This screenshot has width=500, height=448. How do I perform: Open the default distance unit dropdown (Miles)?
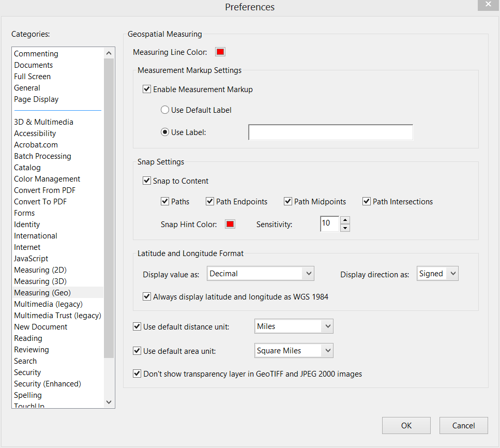tap(294, 326)
